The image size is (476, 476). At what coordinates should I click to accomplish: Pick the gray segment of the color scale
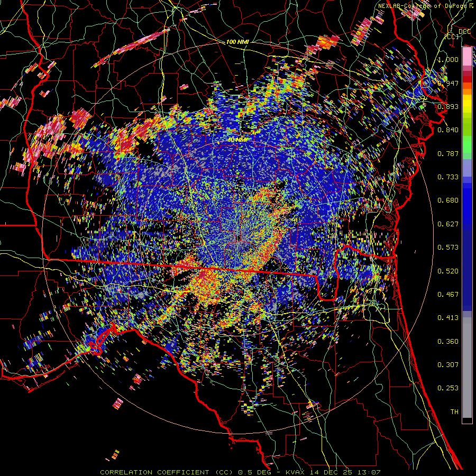(467, 368)
